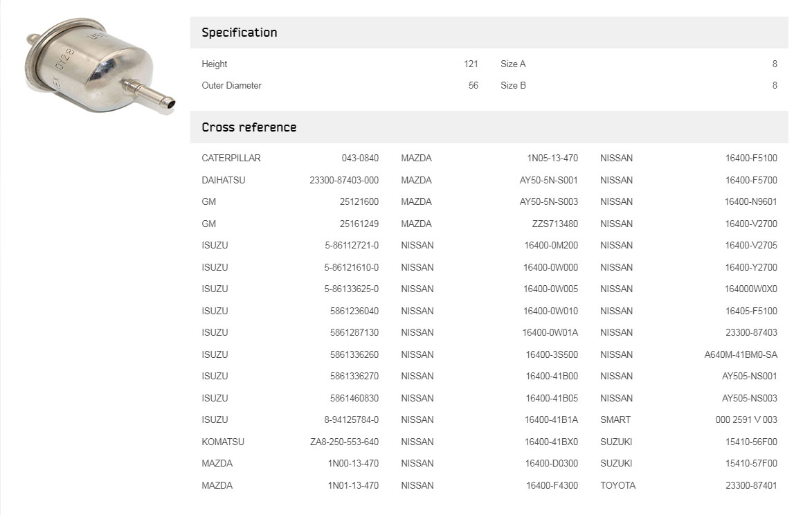812x515 pixels.
Task: Select Nissan part number AY505-NS003
Action: click(749, 399)
